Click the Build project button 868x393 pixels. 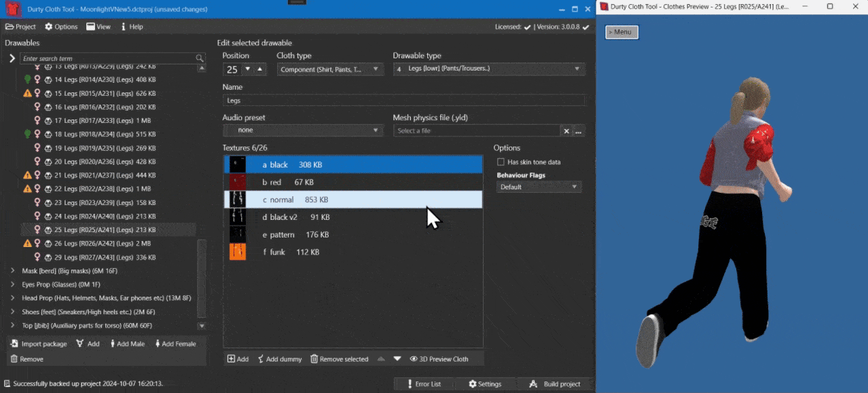click(555, 384)
